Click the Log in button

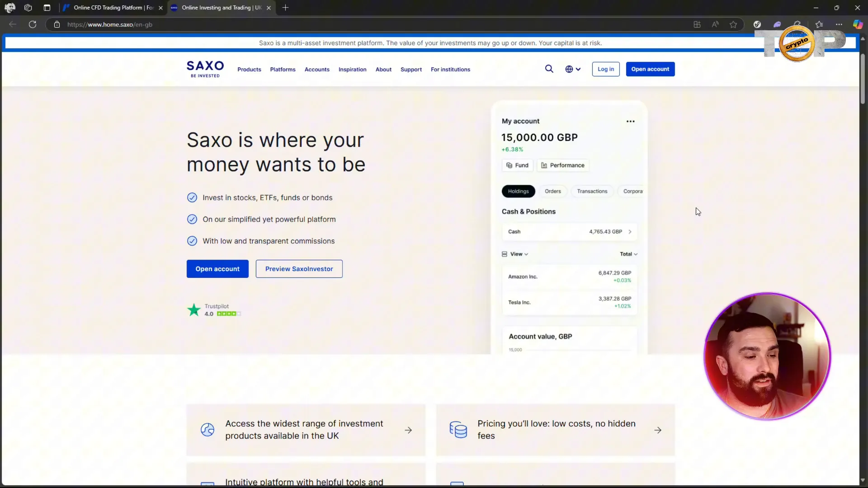pyautogui.click(x=606, y=69)
